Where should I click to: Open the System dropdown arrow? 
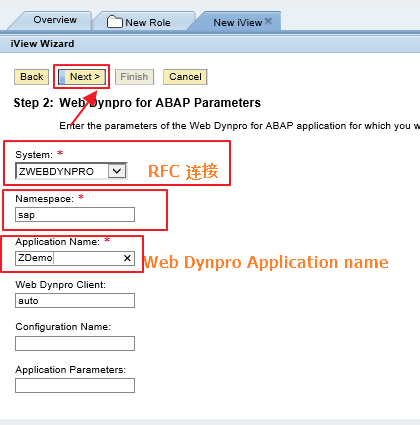(x=117, y=171)
